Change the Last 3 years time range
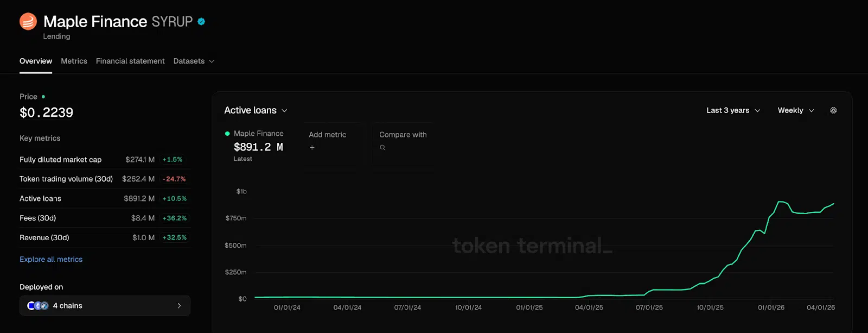The width and height of the screenshot is (868, 333). pyautogui.click(x=733, y=110)
